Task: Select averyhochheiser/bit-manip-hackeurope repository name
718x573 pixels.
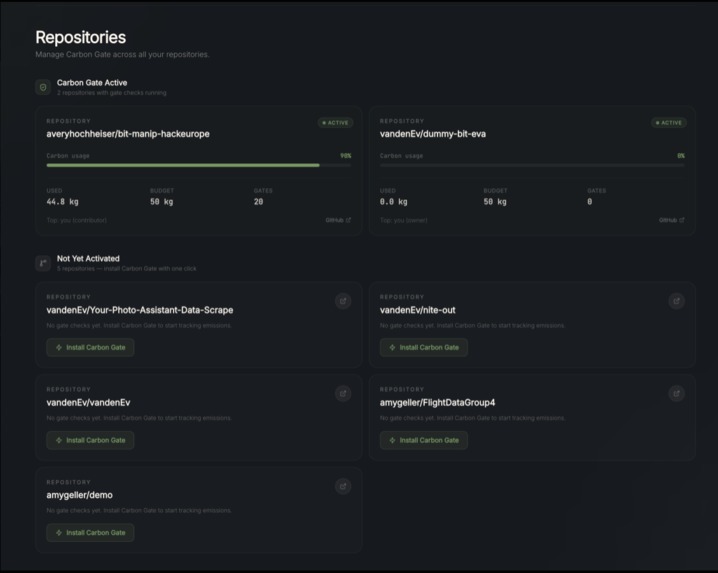Action: coord(128,134)
